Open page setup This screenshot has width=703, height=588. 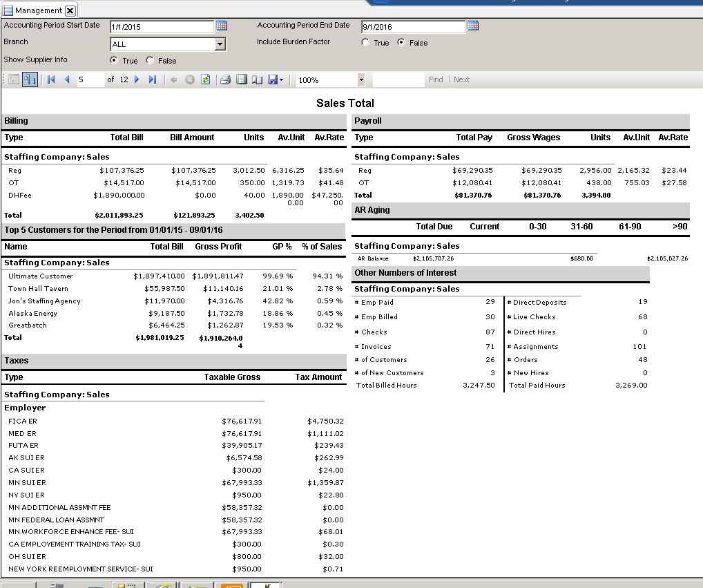[x=257, y=79]
